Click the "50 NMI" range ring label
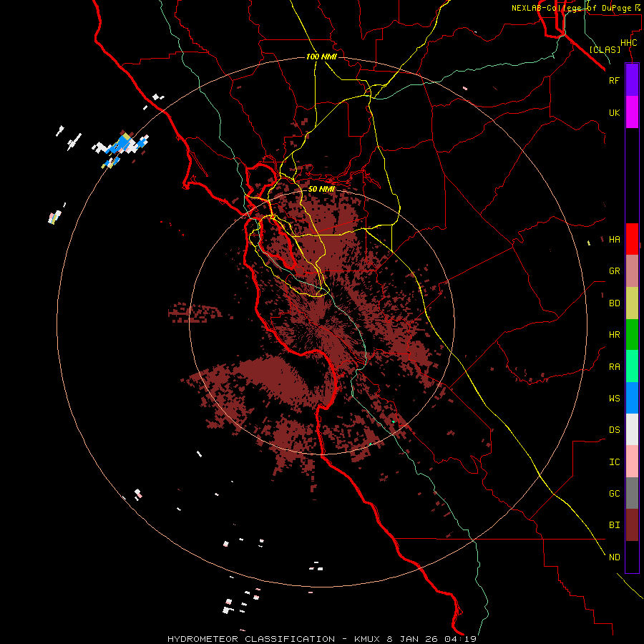The height and width of the screenshot is (644, 644). 321,189
